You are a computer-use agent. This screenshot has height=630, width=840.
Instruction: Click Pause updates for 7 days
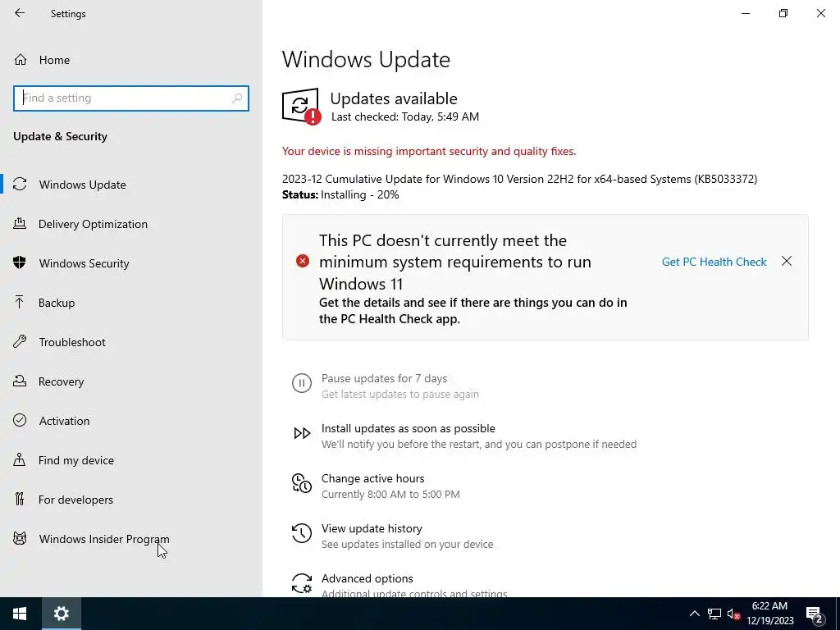click(x=384, y=378)
